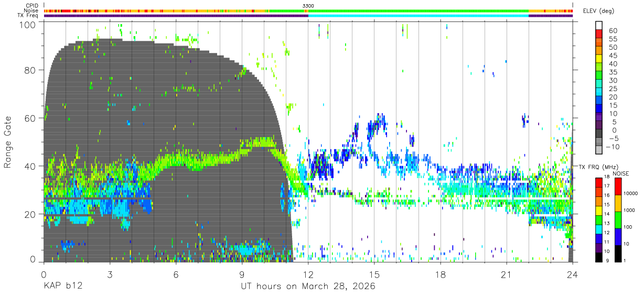Image resolution: width=644 pixels, height=297 pixels.
Task: Click the '12' tick label on the time axis
Action: (308, 274)
